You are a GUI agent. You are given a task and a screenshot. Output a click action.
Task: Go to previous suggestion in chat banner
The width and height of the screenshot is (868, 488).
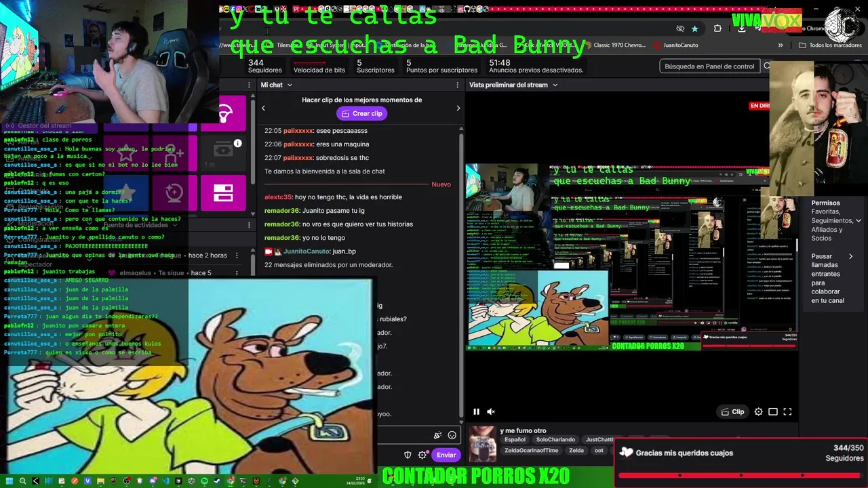[x=263, y=108]
